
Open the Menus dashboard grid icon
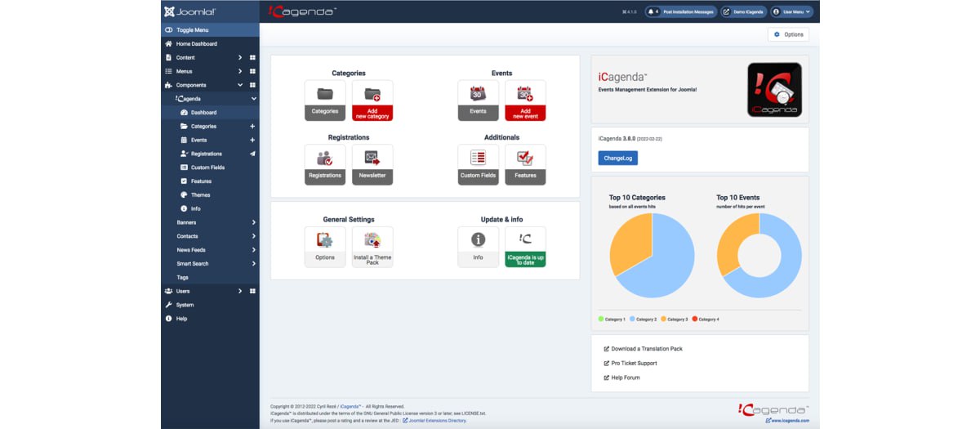[252, 72]
